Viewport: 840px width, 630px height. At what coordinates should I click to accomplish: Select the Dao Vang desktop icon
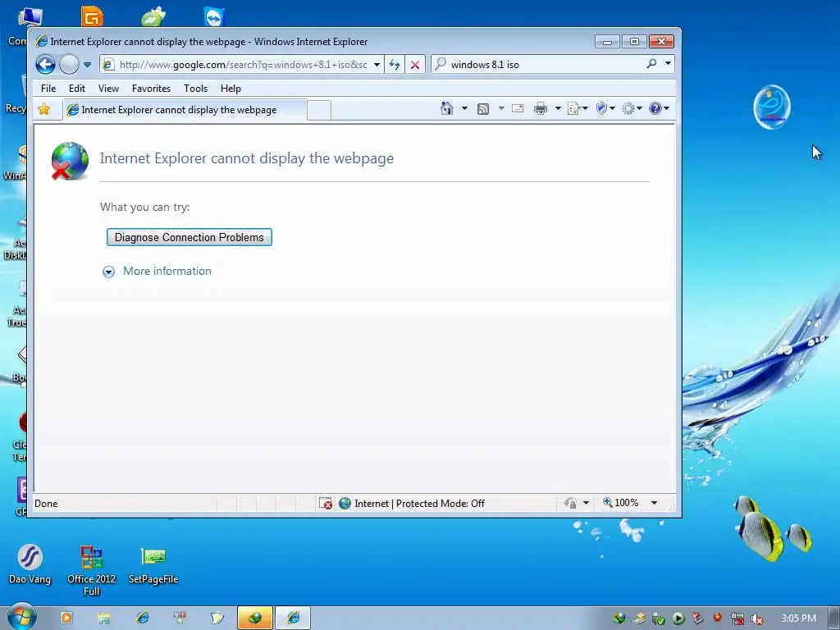click(x=30, y=564)
